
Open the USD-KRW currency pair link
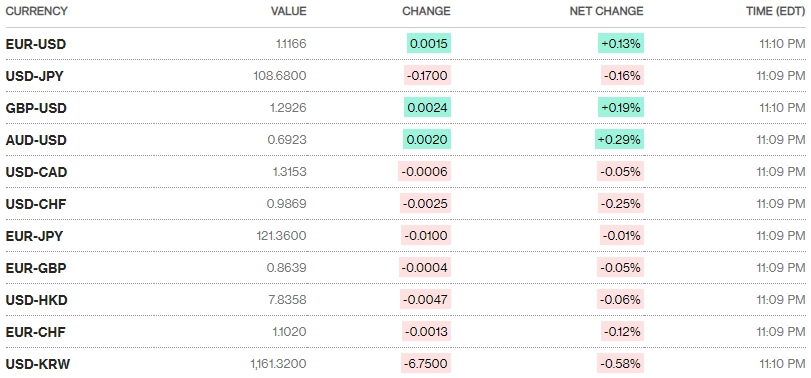38,365
